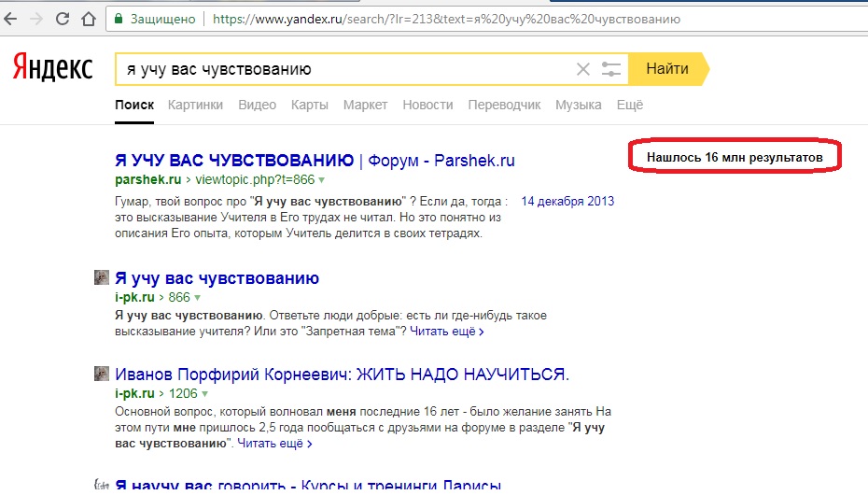This screenshot has height=495, width=868.
Task: Open the Ещё menu
Action: (x=630, y=105)
